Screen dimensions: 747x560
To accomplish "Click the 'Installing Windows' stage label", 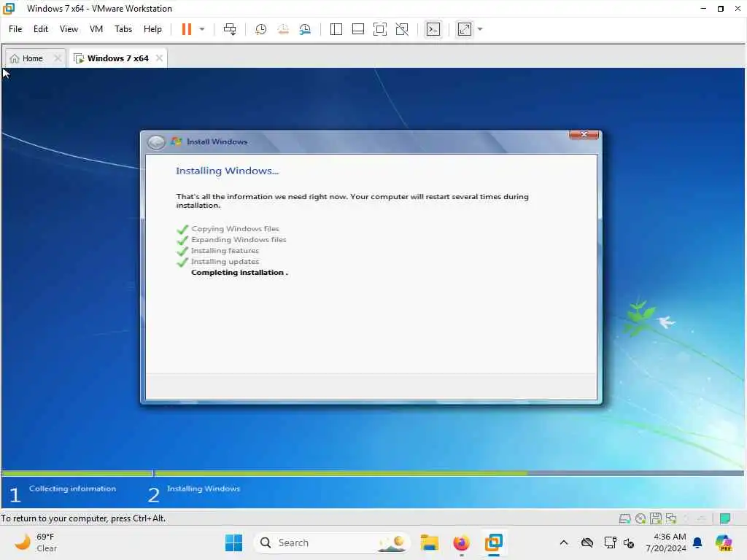I will (x=204, y=489).
